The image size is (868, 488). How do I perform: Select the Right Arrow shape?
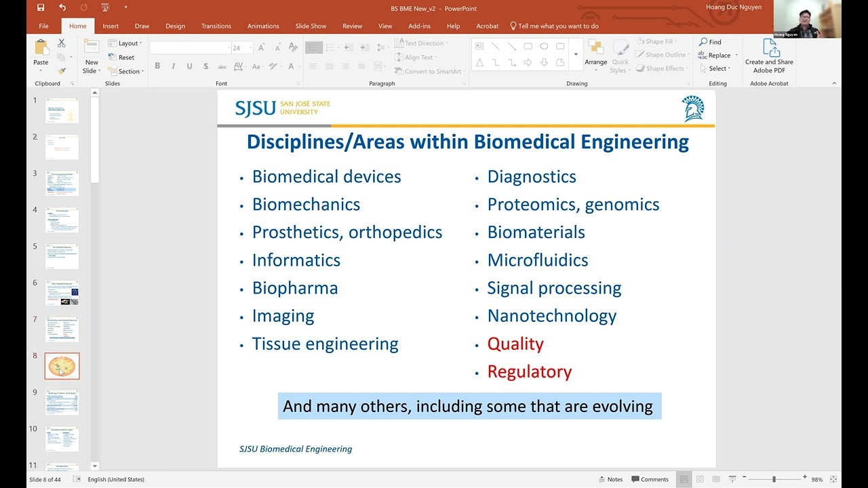pos(528,62)
